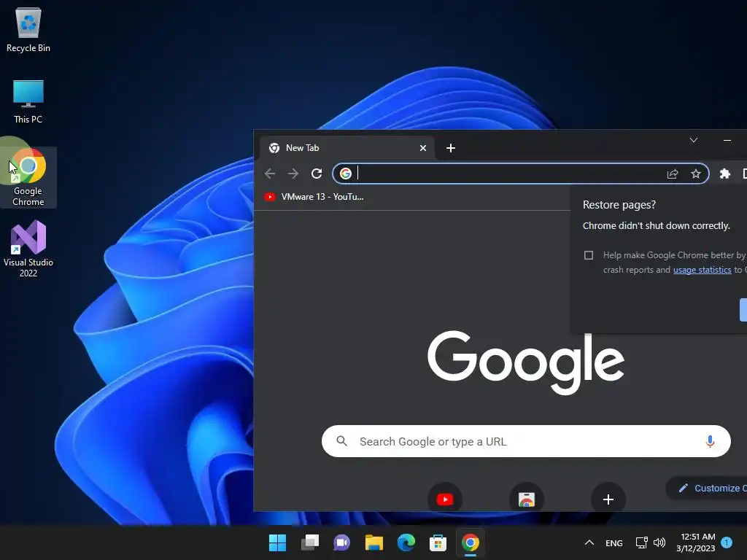The height and width of the screenshot is (560, 747).
Task: Select the This PC desktop icon
Action: pyautogui.click(x=28, y=101)
